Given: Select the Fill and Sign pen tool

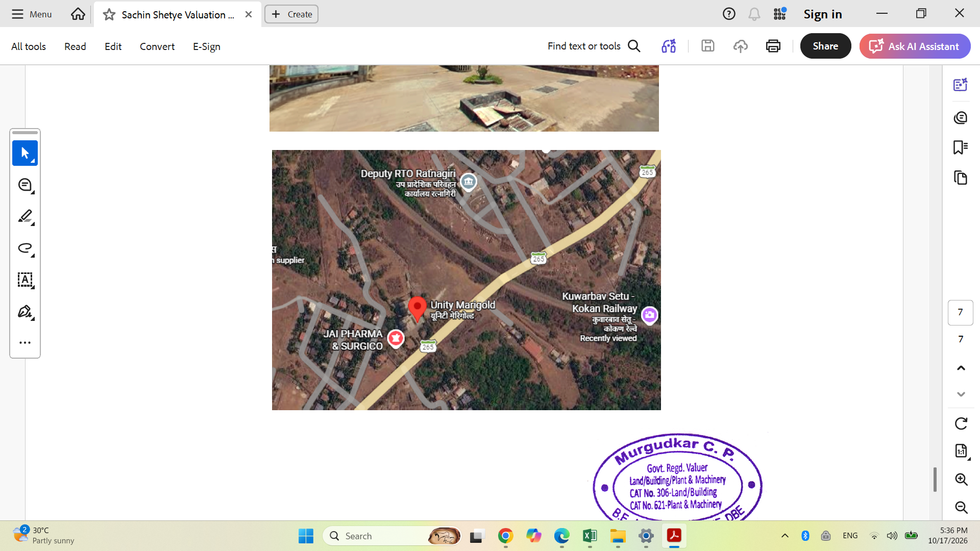Looking at the screenshot, I should 25,311.
